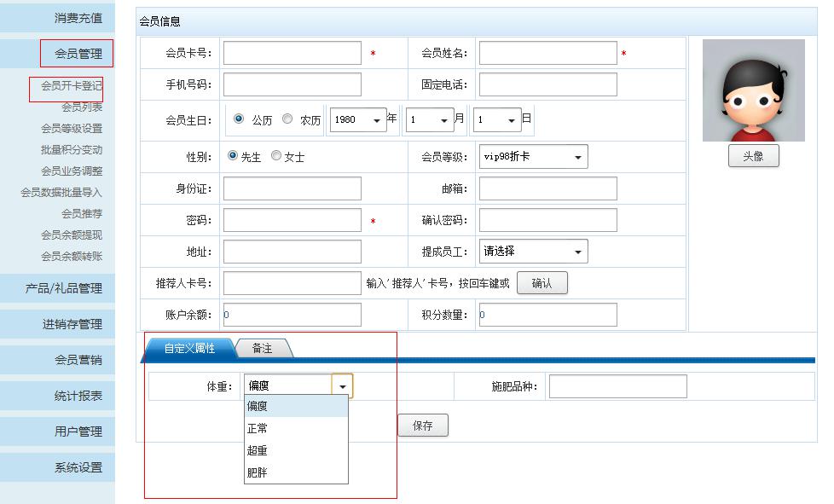Open 会员列表 in the sidebar
Viewport: 834px width, 504px height.
pyautogui.click(x=82, y=107)
